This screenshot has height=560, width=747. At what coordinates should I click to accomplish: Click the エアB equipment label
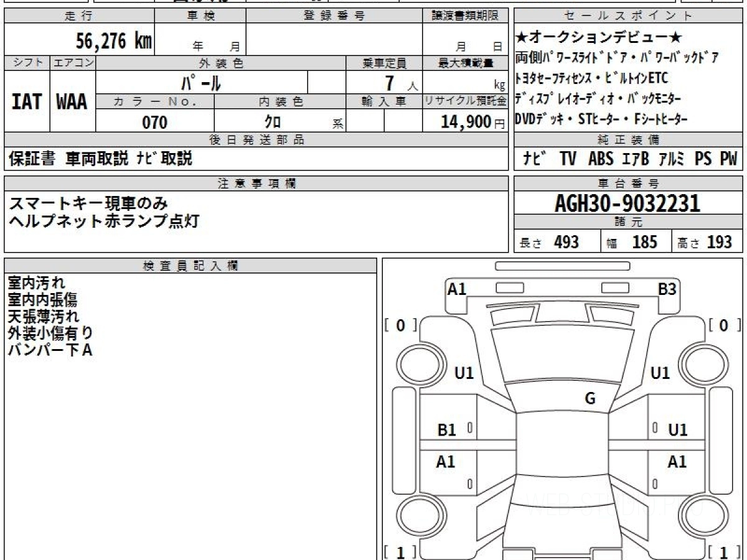636,159
